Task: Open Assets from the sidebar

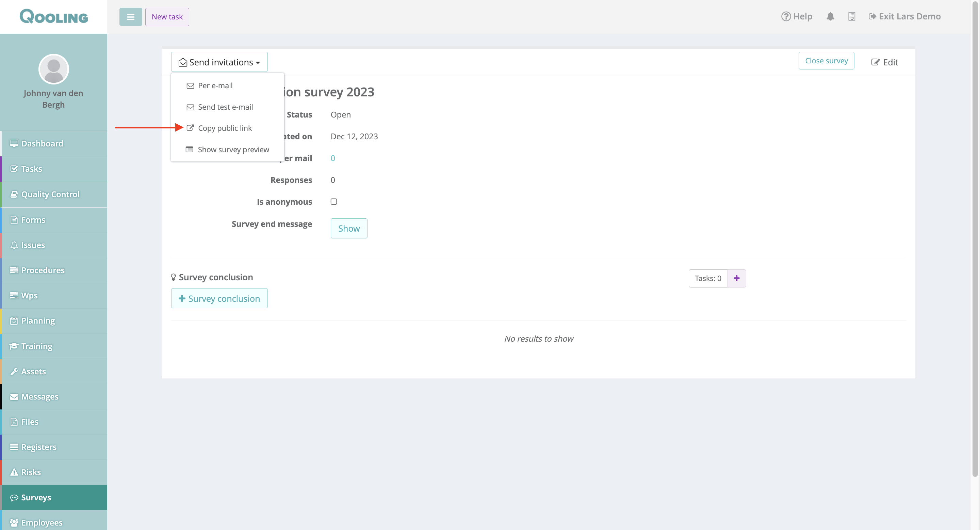Action: pyautogui.click(x=33, y=371)
